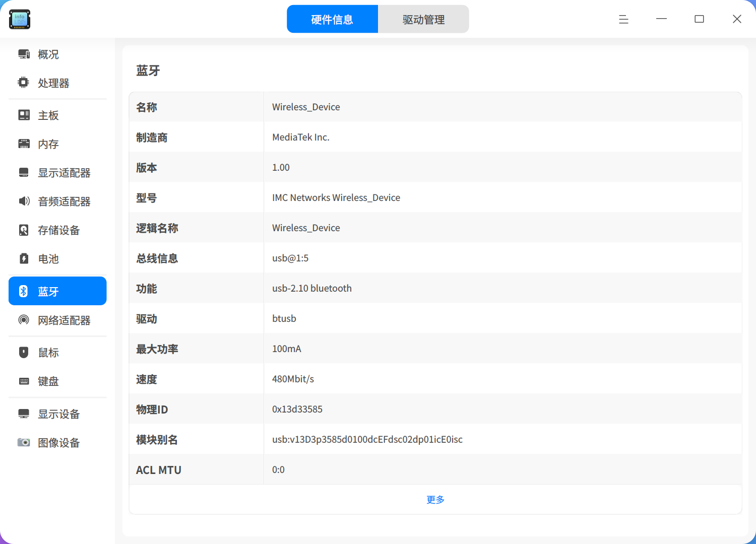Click the device manager app logo
The width and height of the screenshot is (756, 544).
pyautogui.click(x=20, y=19)
